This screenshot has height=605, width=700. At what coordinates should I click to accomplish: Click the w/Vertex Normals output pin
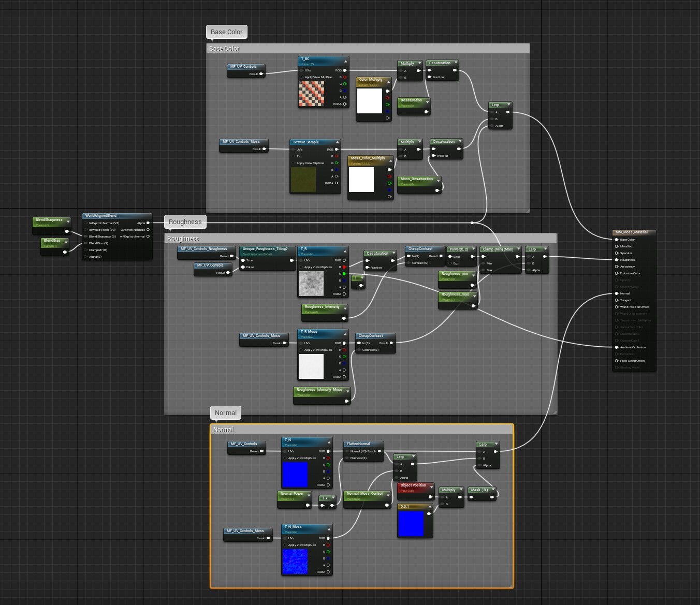click(148, 230)
